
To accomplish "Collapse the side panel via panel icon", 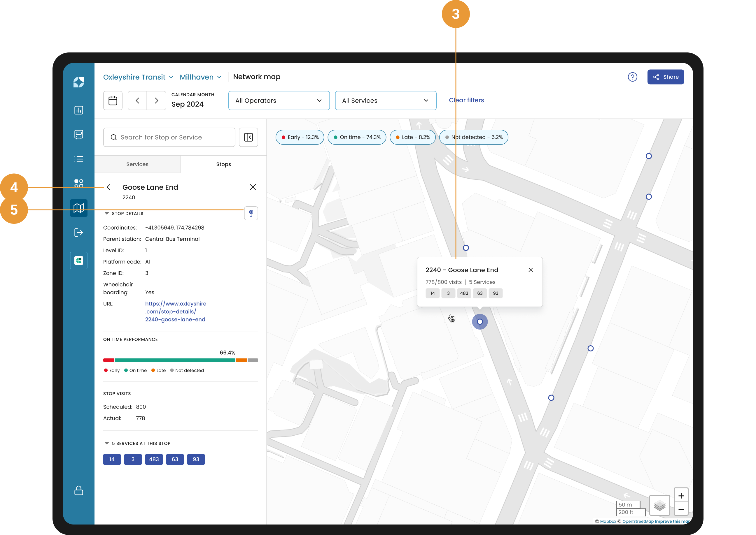I will pos(248,137).
